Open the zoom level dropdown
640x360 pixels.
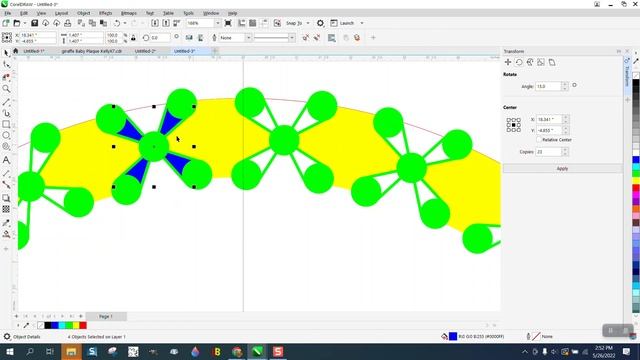tap(218, 23)
